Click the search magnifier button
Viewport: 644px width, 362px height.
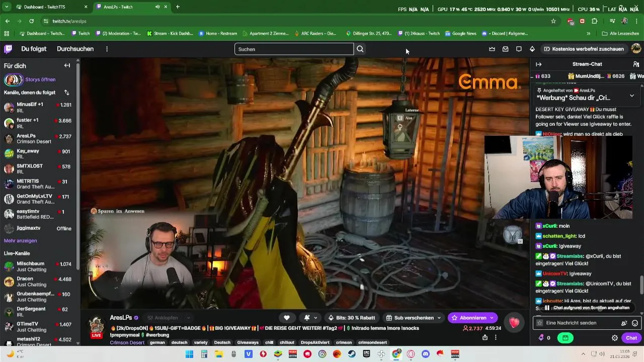pos(360,49)
